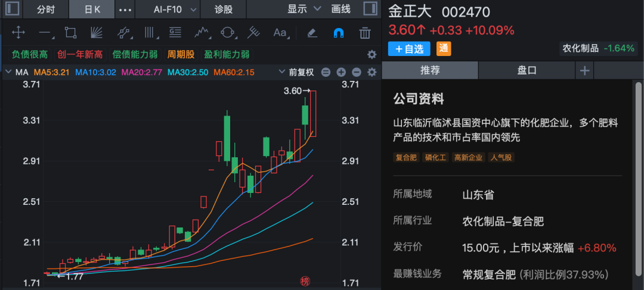Viewport: 644px width, 290px height.
Task: Click the 常规复合肥 business value
Action: [489, 275]
